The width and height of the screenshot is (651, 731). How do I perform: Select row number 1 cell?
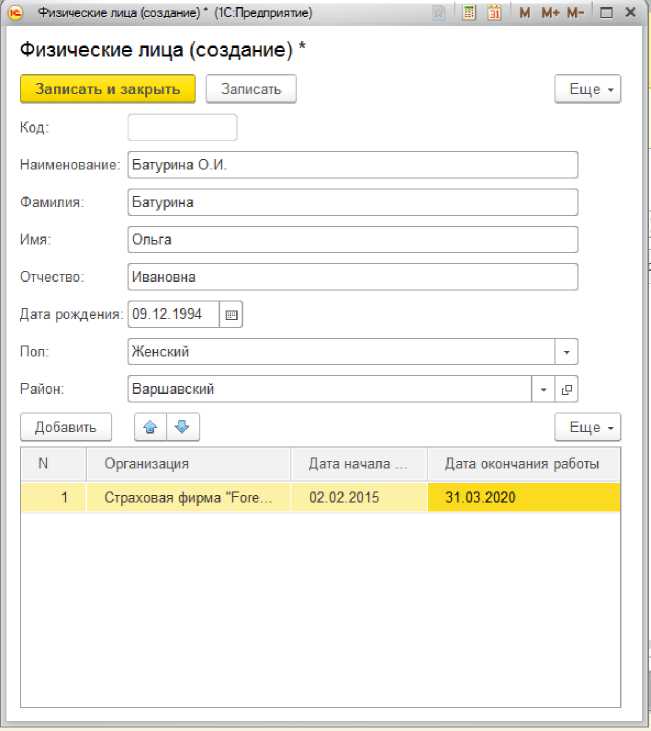point(53,498)
